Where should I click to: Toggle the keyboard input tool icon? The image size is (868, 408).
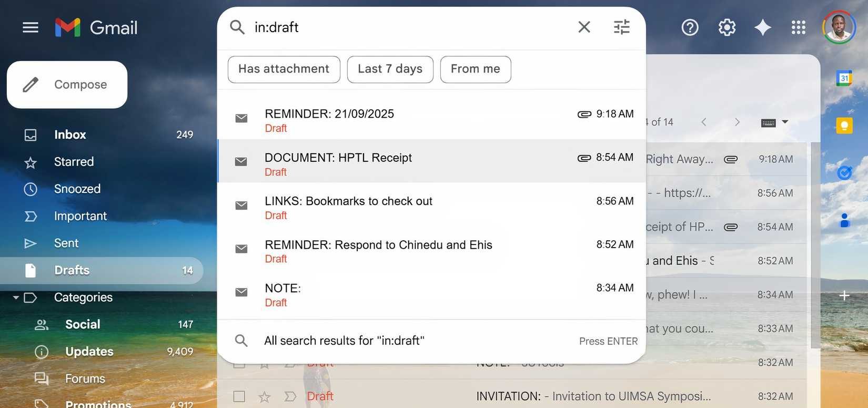769,123
